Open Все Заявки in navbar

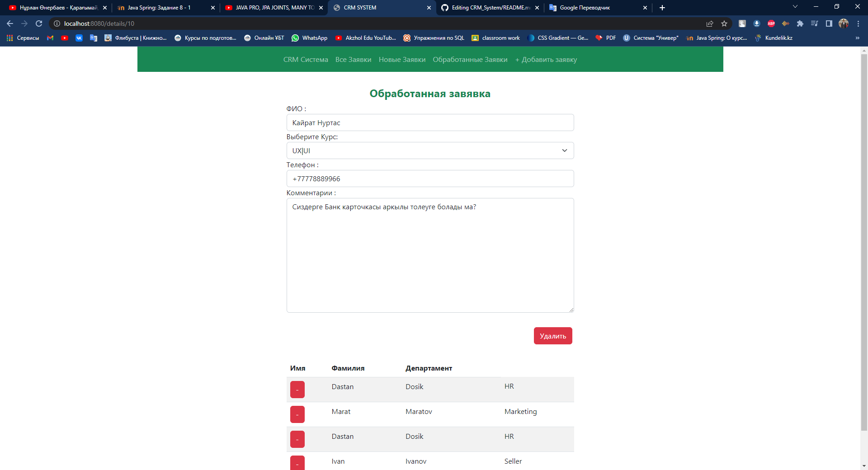(x=353, y=60)
